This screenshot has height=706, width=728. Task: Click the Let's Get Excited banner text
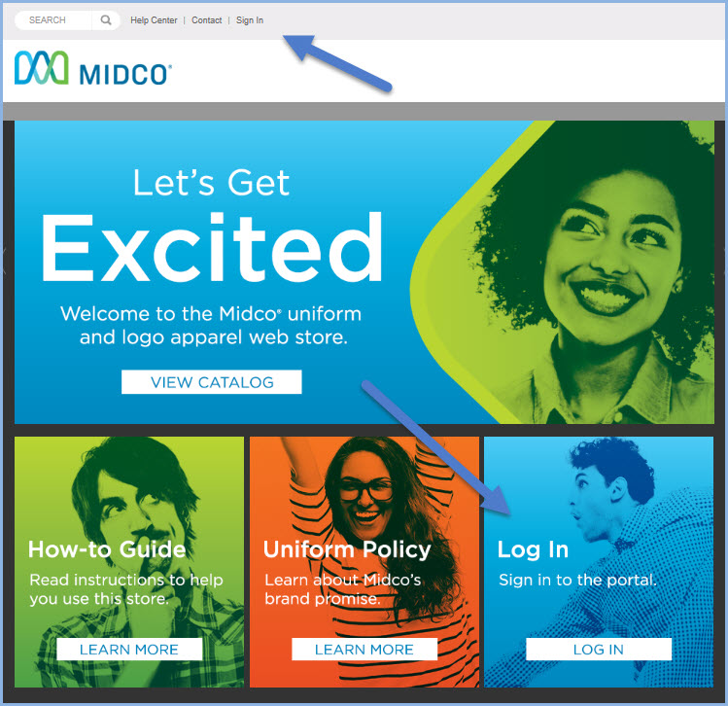coord(212,225)
